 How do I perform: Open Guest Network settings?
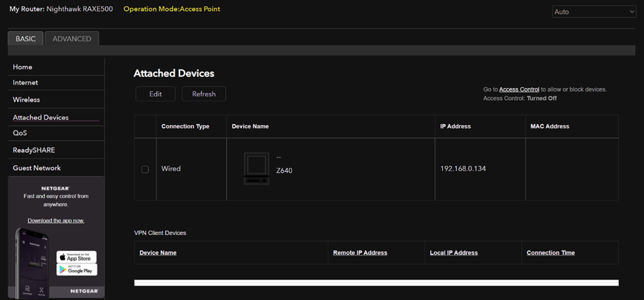[x=36, y=168]
